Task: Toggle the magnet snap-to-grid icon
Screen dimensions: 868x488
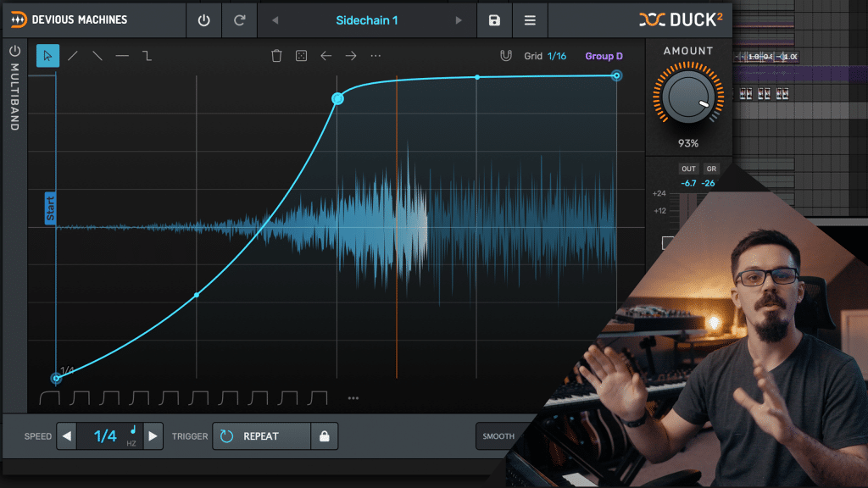Action: (506, 56)
